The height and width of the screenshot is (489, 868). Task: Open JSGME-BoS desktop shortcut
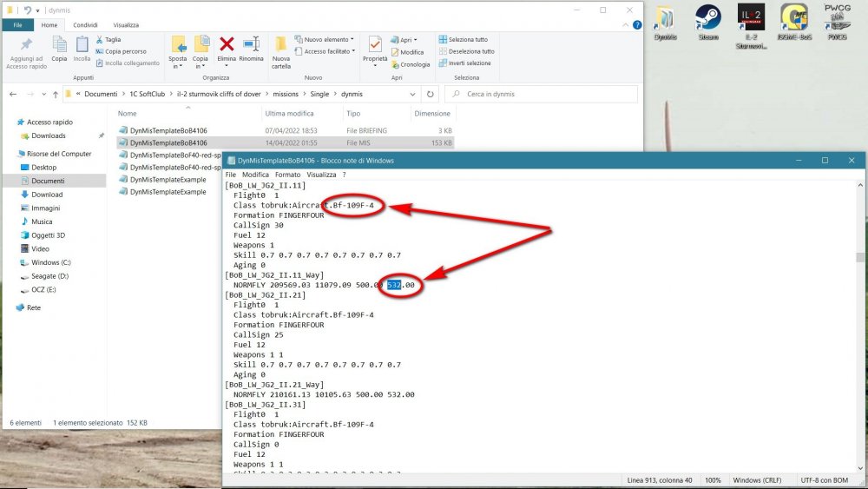794,23
